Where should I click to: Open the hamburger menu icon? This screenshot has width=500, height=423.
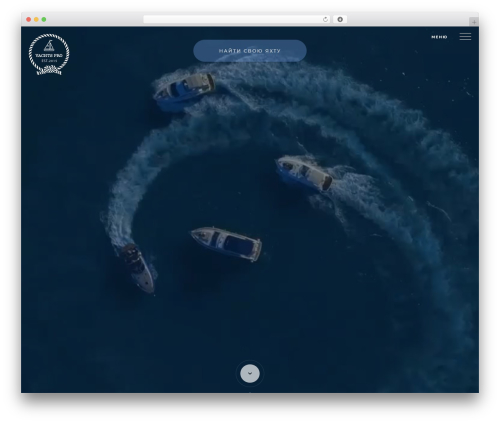tap(465, 37)
